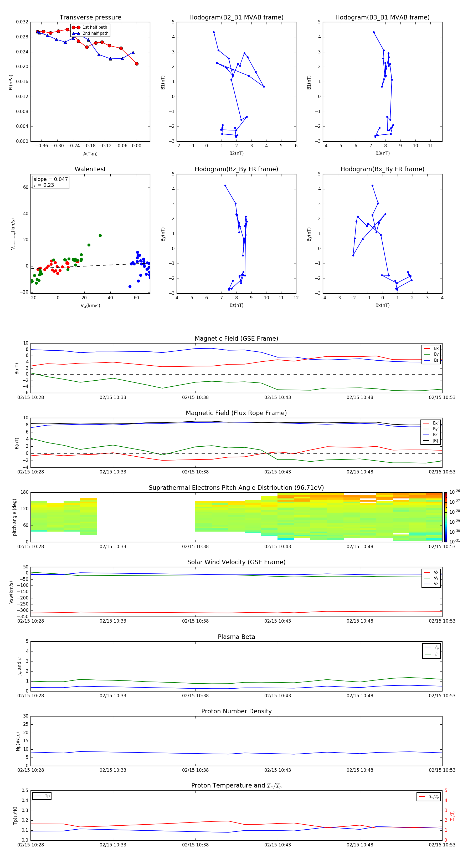Click the 'Proton Number Density' title

[x=236, y=711]
